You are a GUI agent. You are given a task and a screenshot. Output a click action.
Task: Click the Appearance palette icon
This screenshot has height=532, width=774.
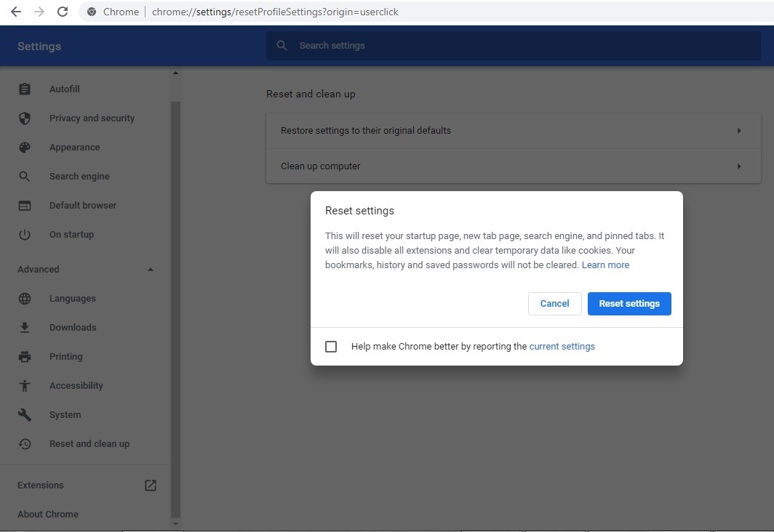click(x=25, y=148)
